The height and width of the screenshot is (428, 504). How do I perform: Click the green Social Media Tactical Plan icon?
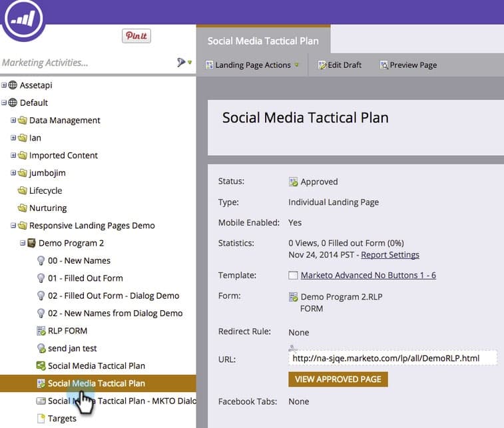click(41, 365)
